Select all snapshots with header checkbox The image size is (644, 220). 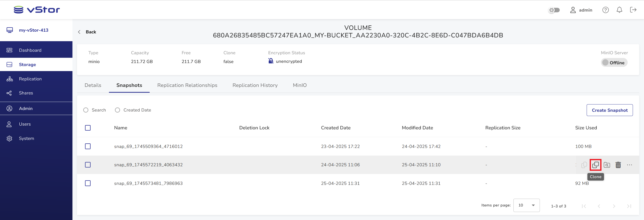pos(88,128)
